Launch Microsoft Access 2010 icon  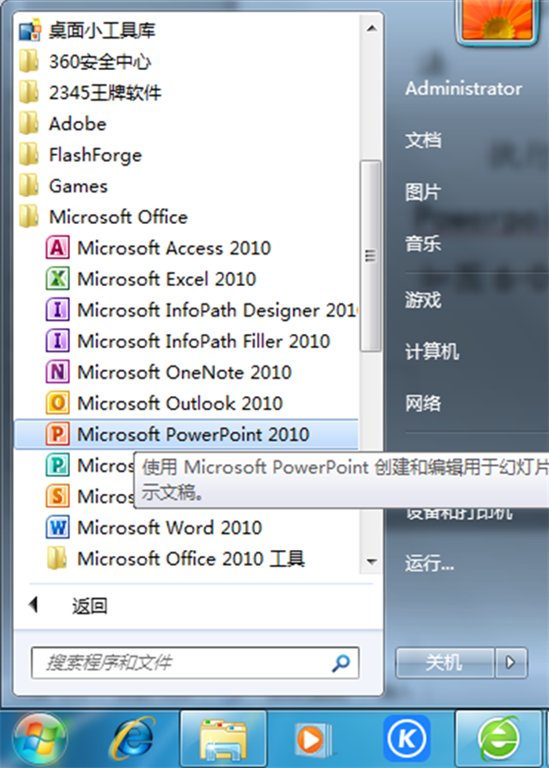57,248
